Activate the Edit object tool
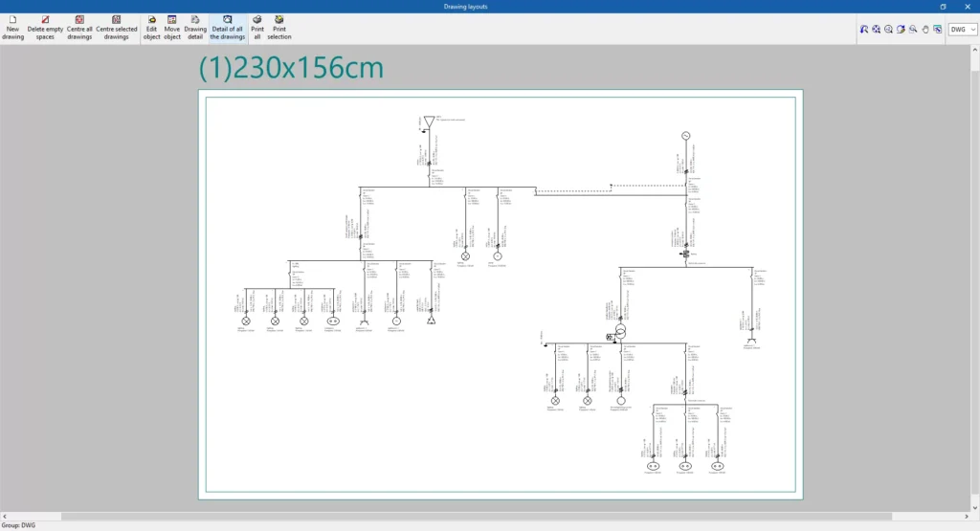980x531 pixels. click(151, 28)
